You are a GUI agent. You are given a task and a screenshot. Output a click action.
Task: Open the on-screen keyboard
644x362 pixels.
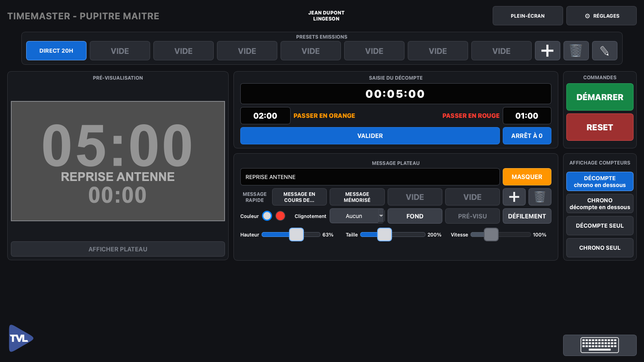600,345
